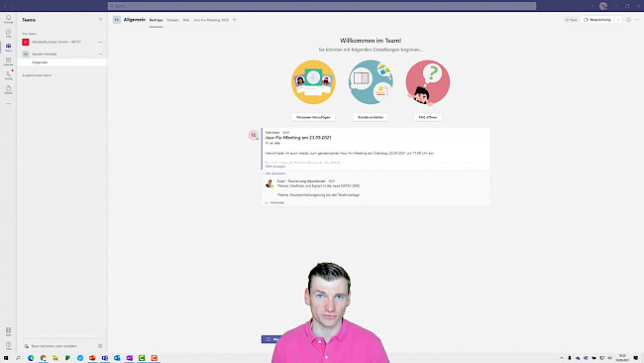The width and height of the screenshot is (644, 363).
Task: Open the Apps store icon in the sidebar
Action: (8, 331)
